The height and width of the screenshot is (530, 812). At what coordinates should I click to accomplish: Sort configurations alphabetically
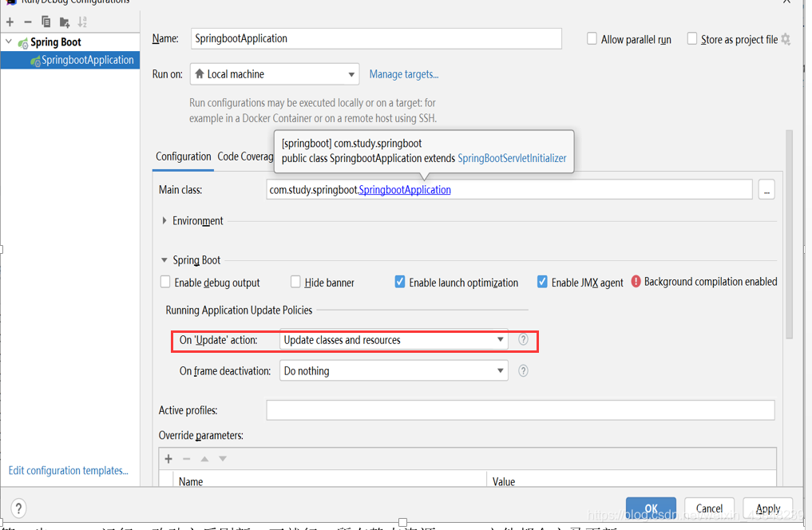pos(82,22)
